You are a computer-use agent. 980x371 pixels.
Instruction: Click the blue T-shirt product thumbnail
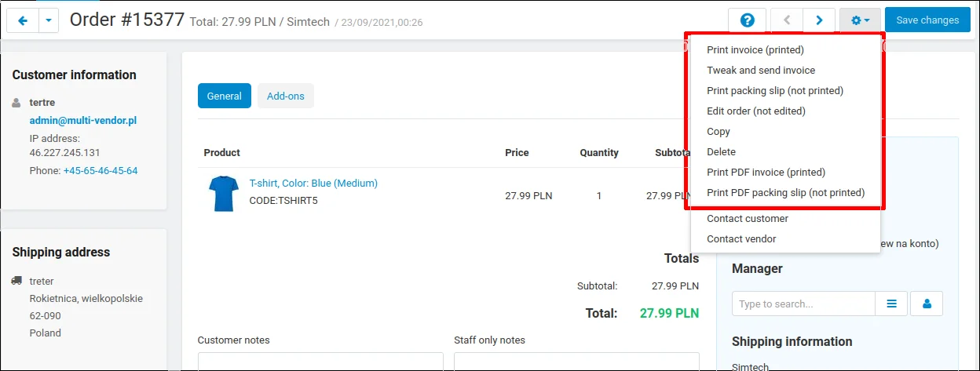point(223,193)
